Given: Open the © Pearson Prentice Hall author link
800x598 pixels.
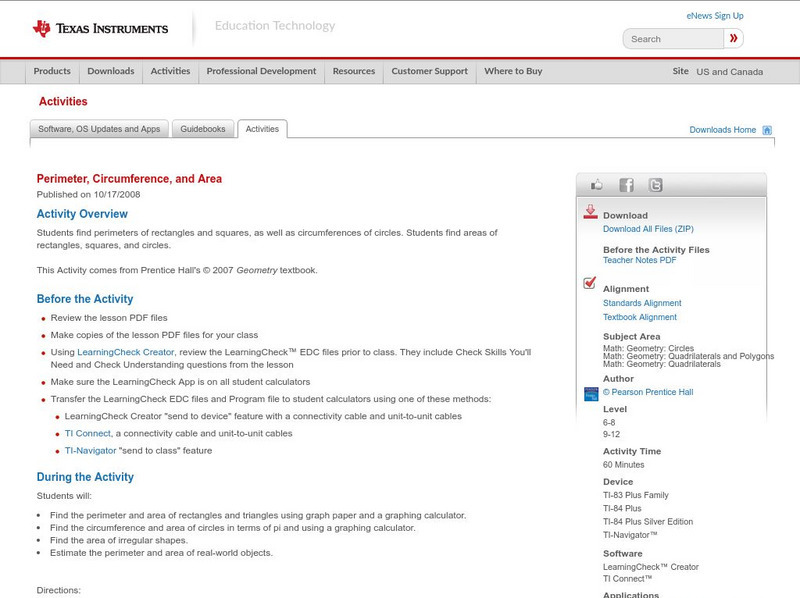Looking at the screenshot, I should click(x=648, y=392).
